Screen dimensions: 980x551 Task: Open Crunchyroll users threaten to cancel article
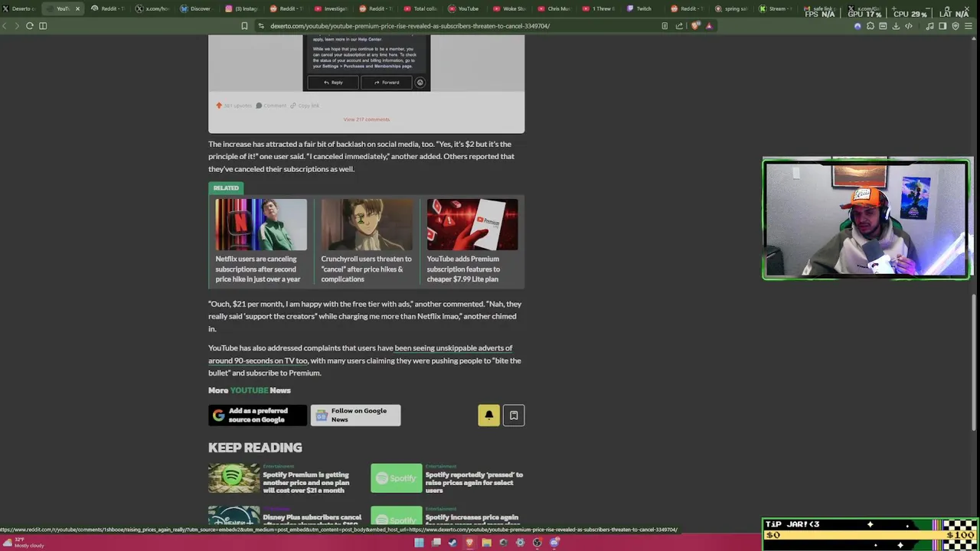pos(366,269)
